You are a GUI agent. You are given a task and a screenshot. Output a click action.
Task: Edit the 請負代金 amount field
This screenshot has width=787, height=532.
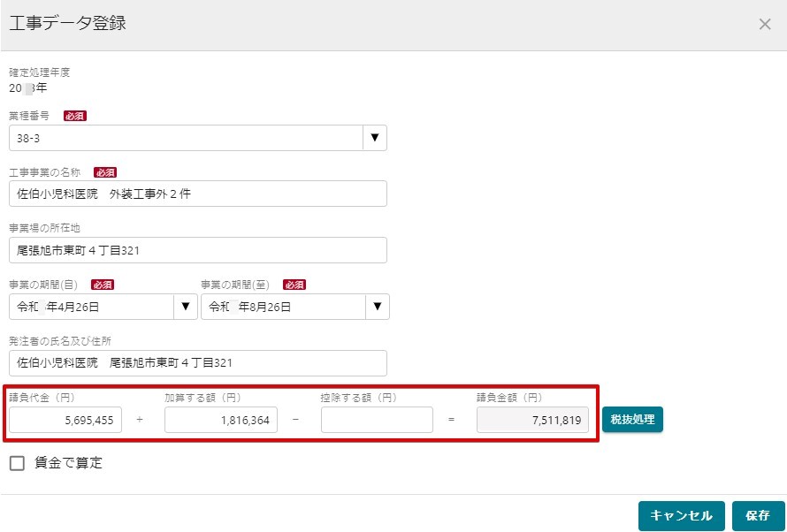65,420
